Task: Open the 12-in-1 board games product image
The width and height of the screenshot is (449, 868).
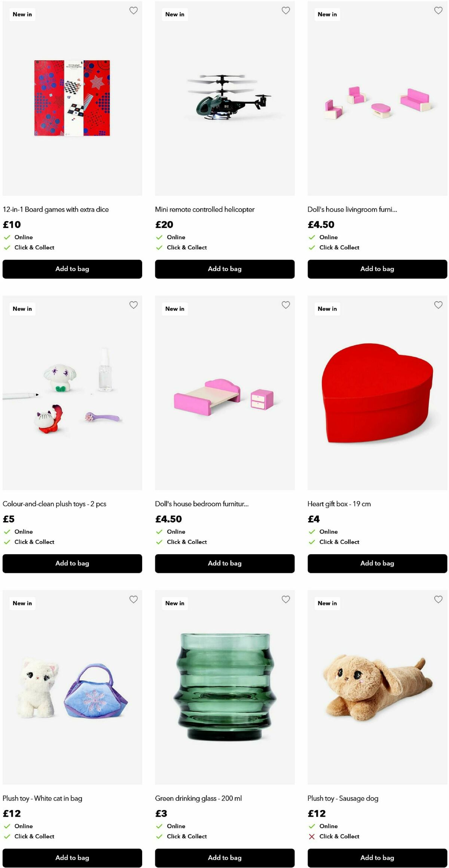Action: pos(72,98)
